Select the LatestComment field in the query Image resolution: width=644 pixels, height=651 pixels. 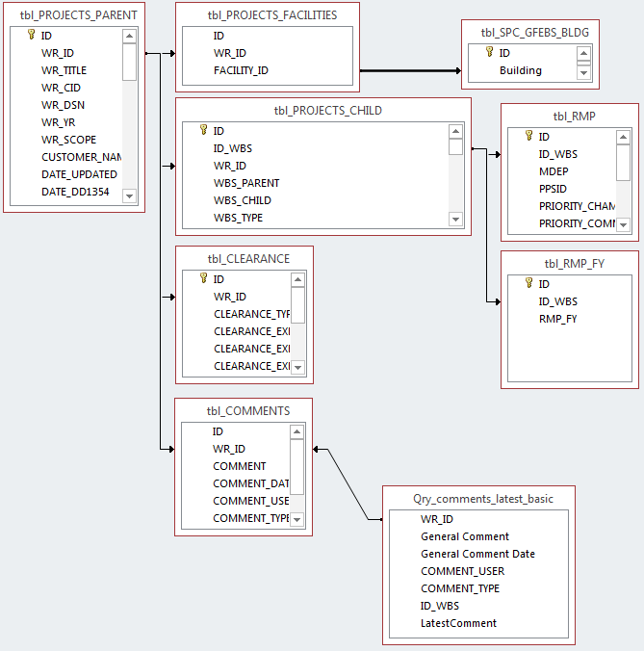click(458, 623)
